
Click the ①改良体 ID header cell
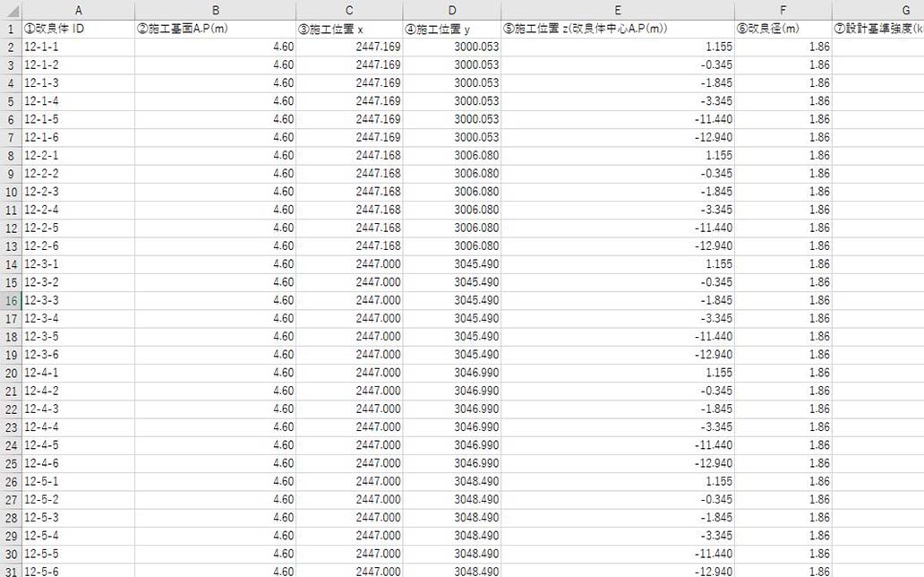(78, 29)
